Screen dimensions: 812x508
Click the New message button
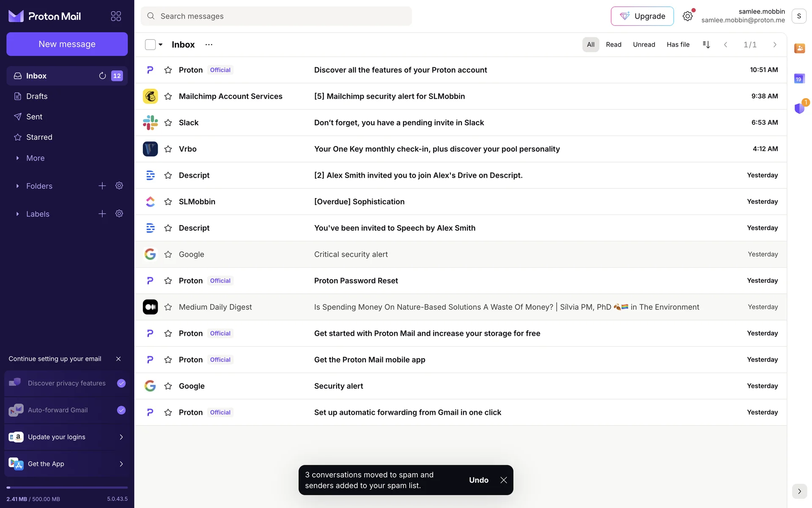click(x=67, y=44)
